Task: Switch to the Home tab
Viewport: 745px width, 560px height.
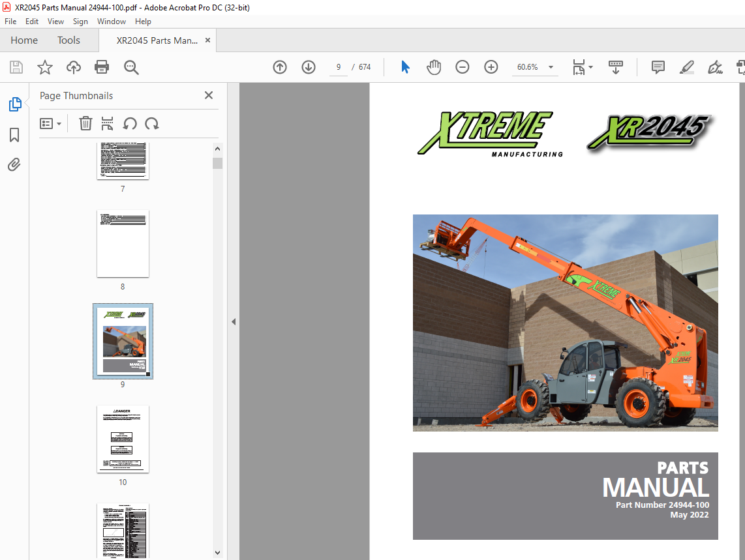Action: click(x=24, y=40)
